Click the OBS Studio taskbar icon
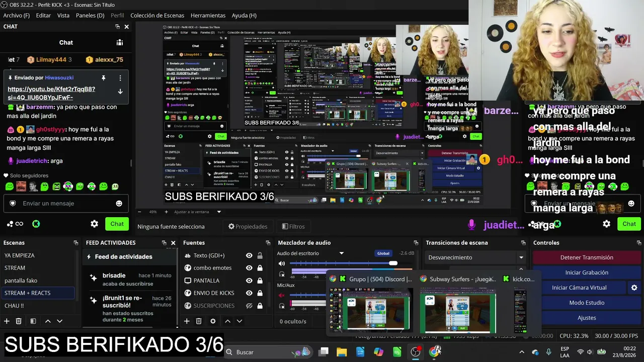The image size is (644, 362). 416,352
